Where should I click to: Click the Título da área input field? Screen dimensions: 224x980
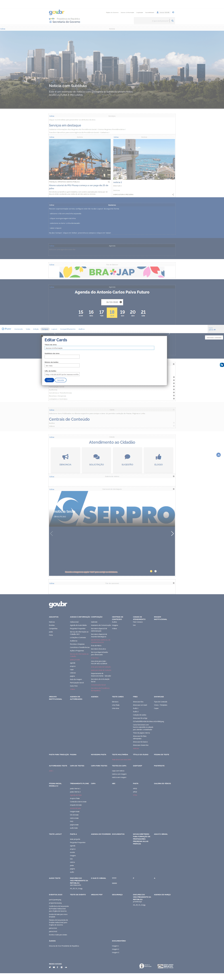click(x=100, y=348)
